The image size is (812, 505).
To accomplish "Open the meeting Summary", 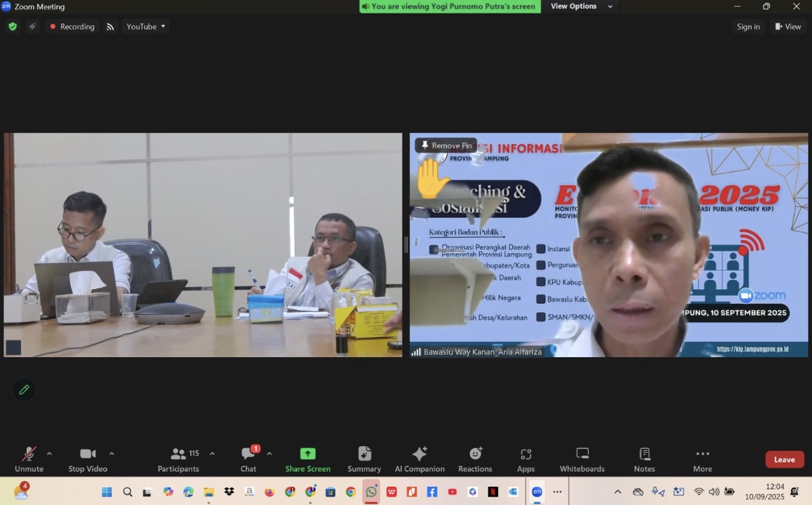I will (364, 459).
